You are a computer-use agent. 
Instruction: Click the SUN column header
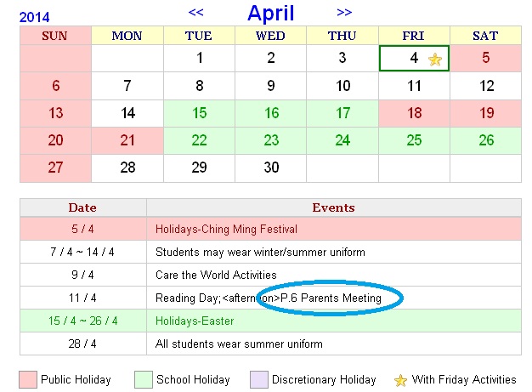point(55,36)
